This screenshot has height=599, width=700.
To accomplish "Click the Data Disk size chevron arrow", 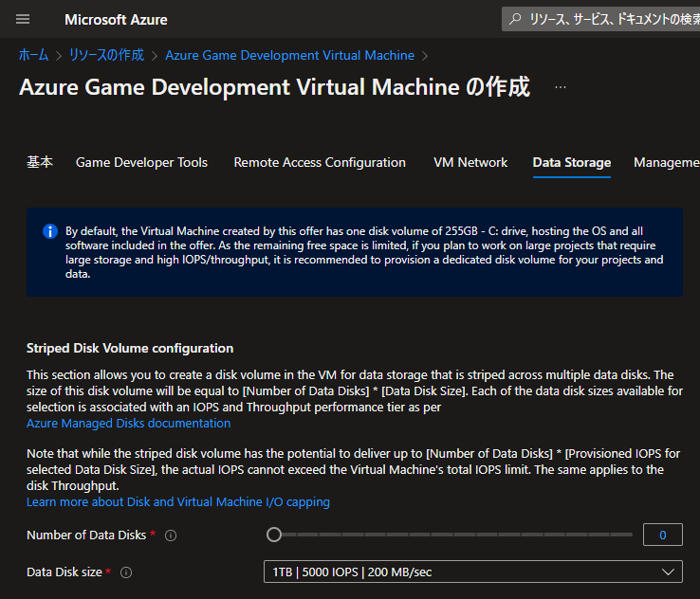I will coord(669,572).
